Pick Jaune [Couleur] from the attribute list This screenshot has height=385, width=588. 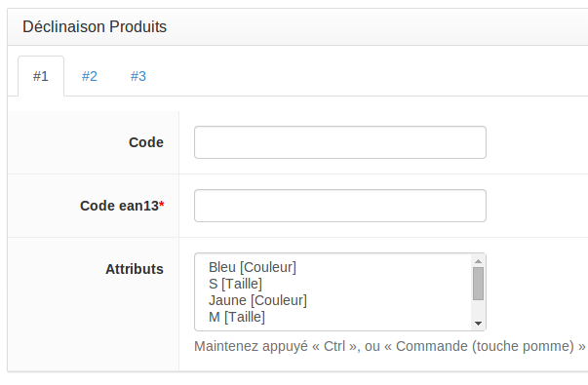pos(257,300)
